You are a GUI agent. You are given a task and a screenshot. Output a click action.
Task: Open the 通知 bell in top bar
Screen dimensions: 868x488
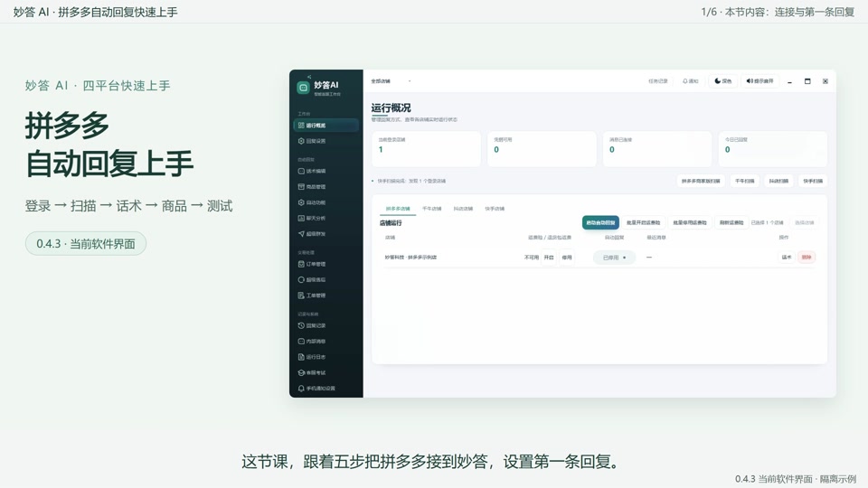point(690,81)
